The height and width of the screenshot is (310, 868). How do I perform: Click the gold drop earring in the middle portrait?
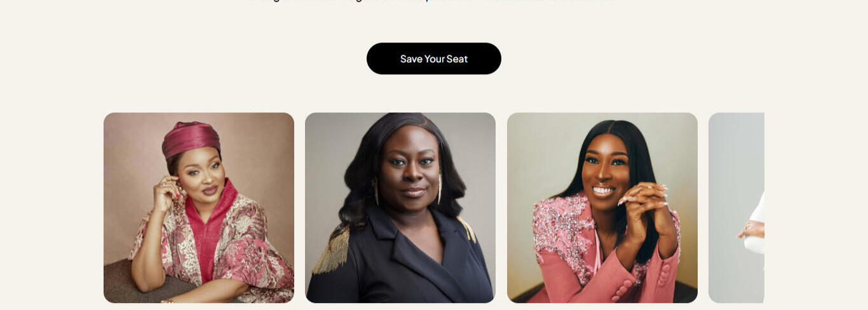(375, 190)
